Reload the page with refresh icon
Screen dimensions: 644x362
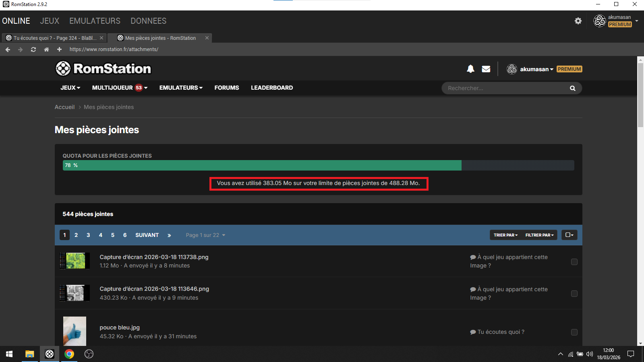33,49
